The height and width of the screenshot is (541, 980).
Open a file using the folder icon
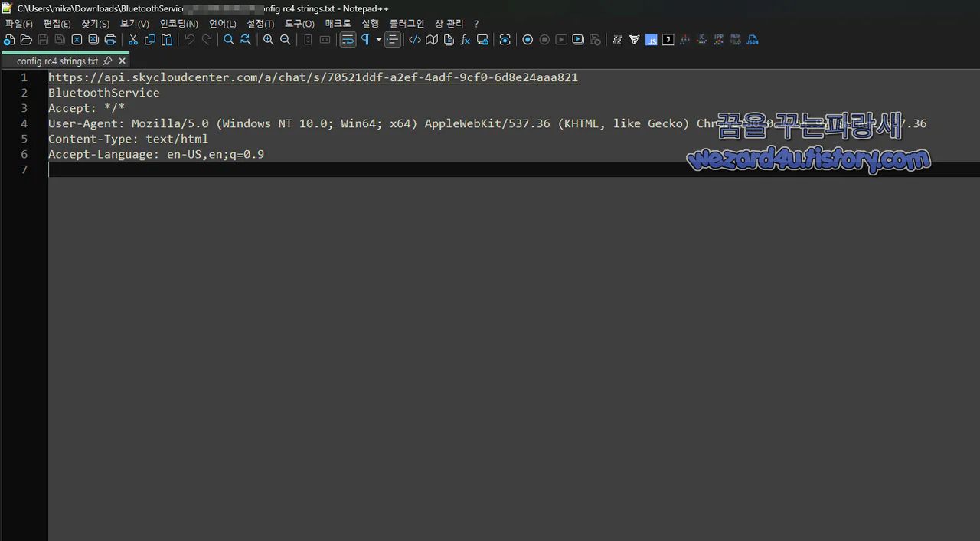tap(26, 40)
